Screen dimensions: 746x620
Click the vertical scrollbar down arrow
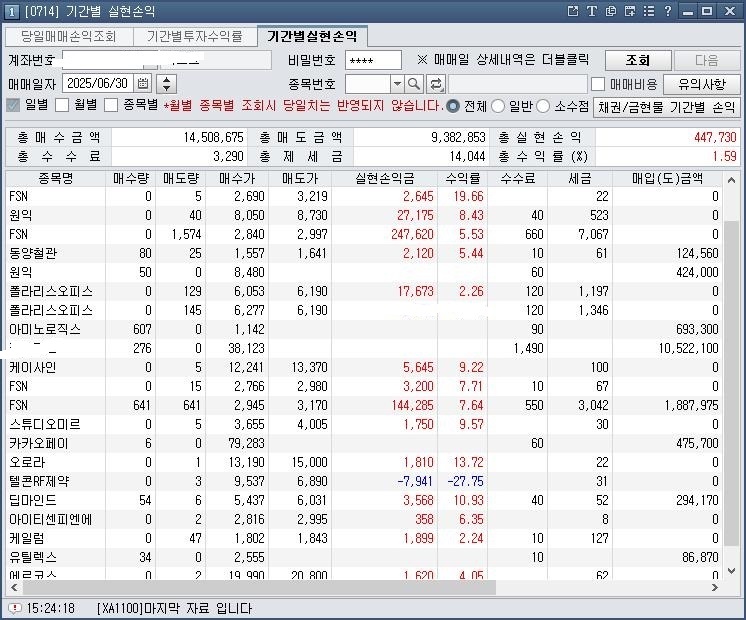tap(732, 571)
